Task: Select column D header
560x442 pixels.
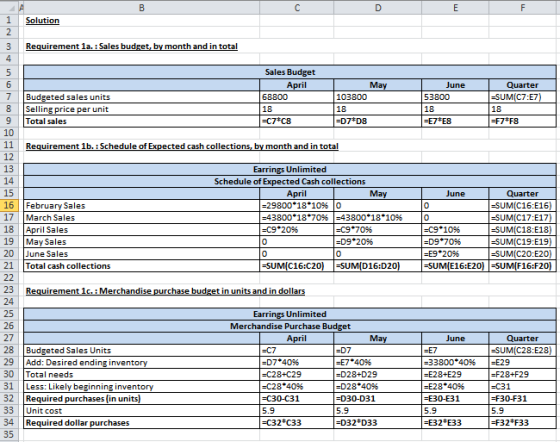Action: click(378, 7)
